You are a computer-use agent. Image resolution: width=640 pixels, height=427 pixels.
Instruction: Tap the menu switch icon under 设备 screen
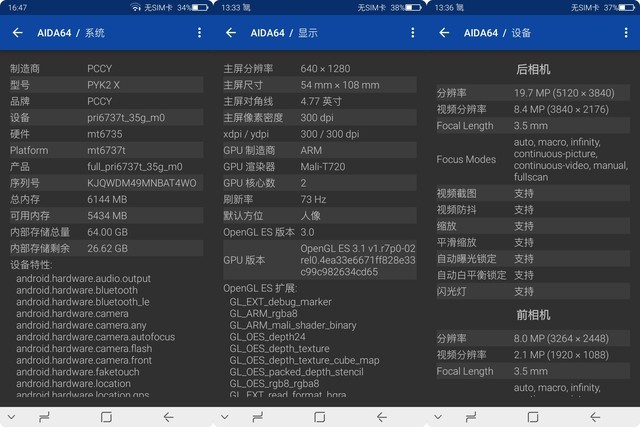[471, 417]
